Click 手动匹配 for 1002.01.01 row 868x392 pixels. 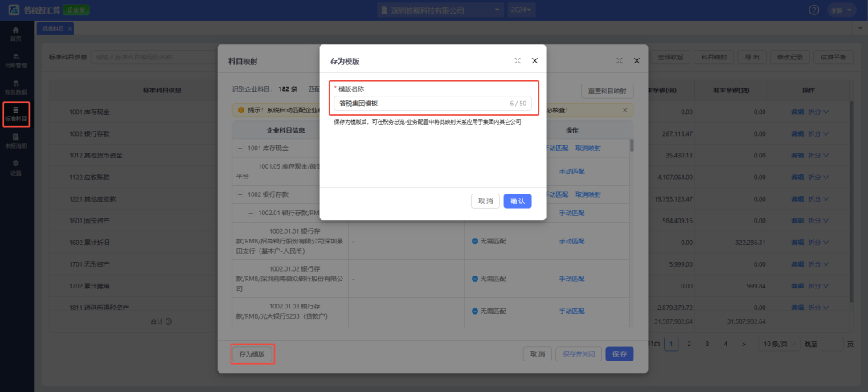(x=572, y=241)
